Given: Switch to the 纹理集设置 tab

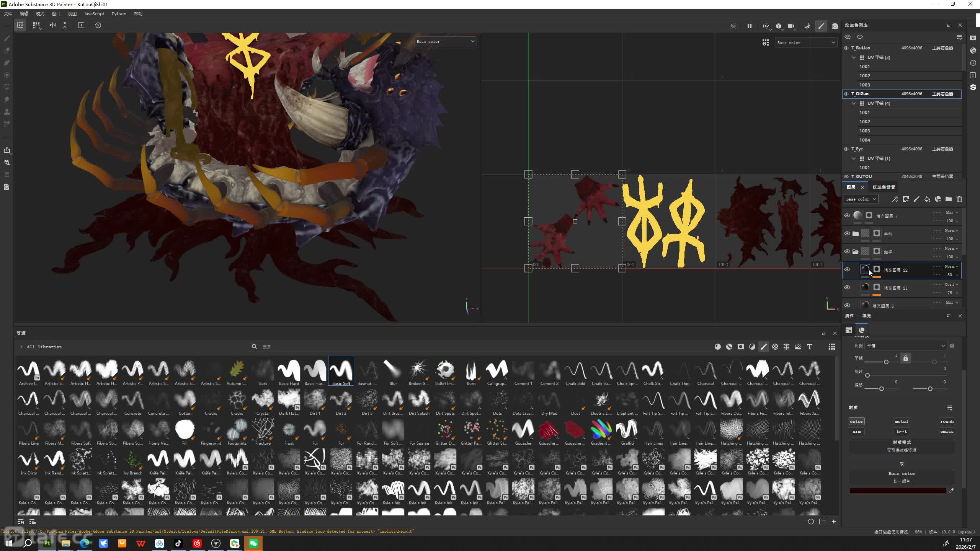Looking at the screenshot, I should [x=884, y=187].
